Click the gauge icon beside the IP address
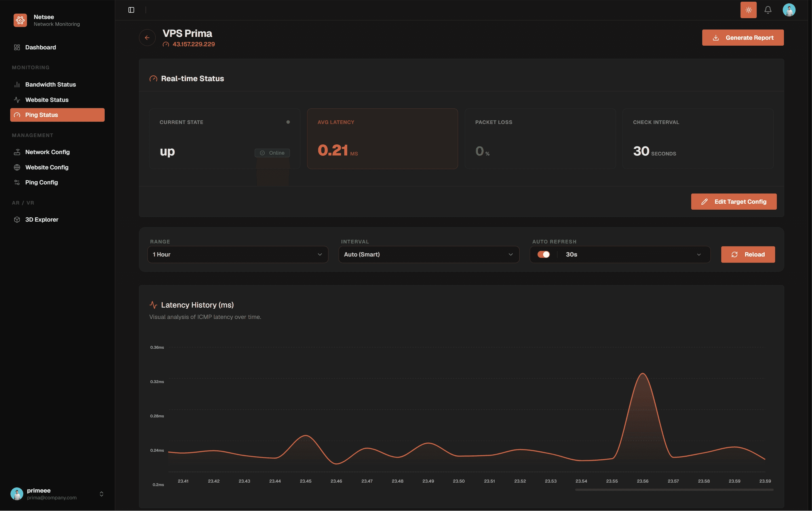Screen dimensions: 812x511 tap(166, 44)
